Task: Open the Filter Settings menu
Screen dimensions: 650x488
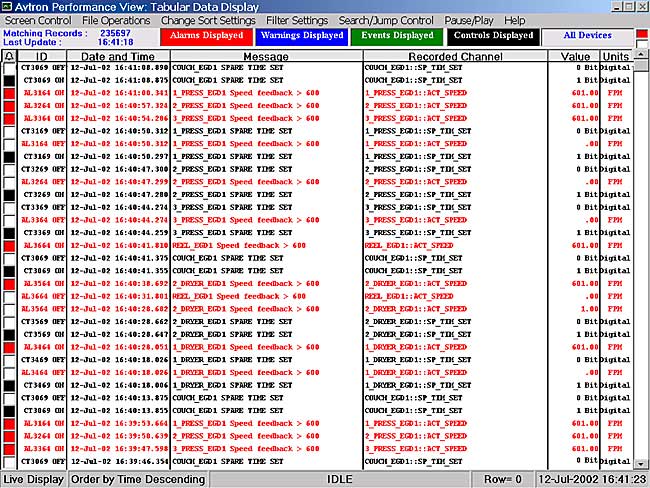Action: [x=297, y=20]
